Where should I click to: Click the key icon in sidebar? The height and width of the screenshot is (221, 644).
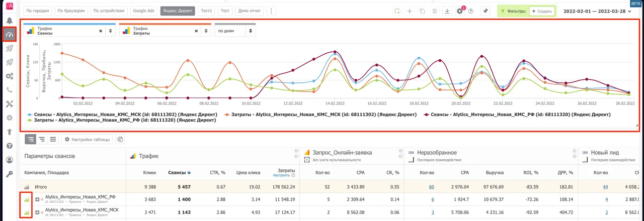pyautogui.click(x=10, y=174)
